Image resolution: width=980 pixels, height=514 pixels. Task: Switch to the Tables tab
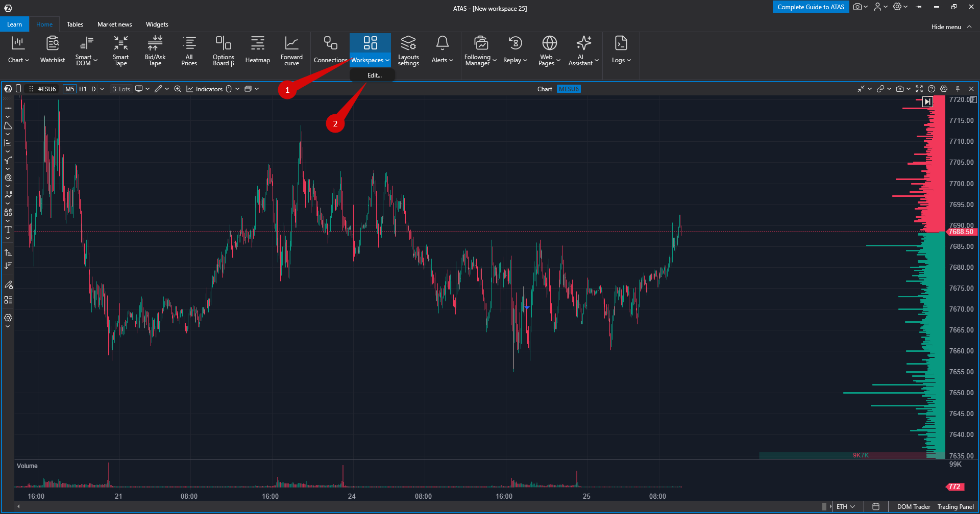(x=75, y=24)
